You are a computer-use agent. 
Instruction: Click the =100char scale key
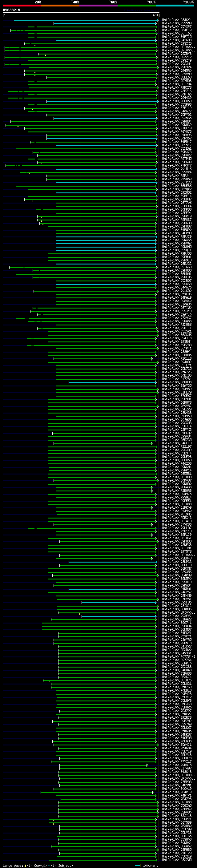point(146,865)
